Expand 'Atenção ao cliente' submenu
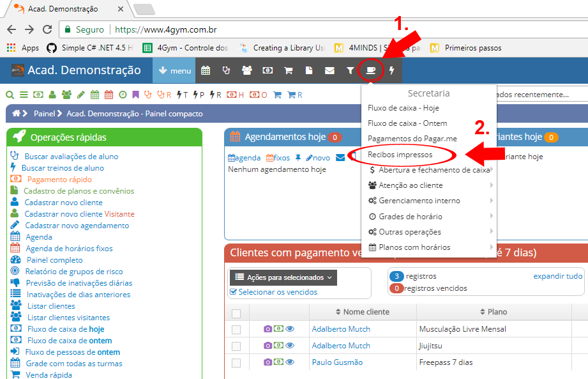The height and width of the screenshot is (379, 588). (411, 185)
